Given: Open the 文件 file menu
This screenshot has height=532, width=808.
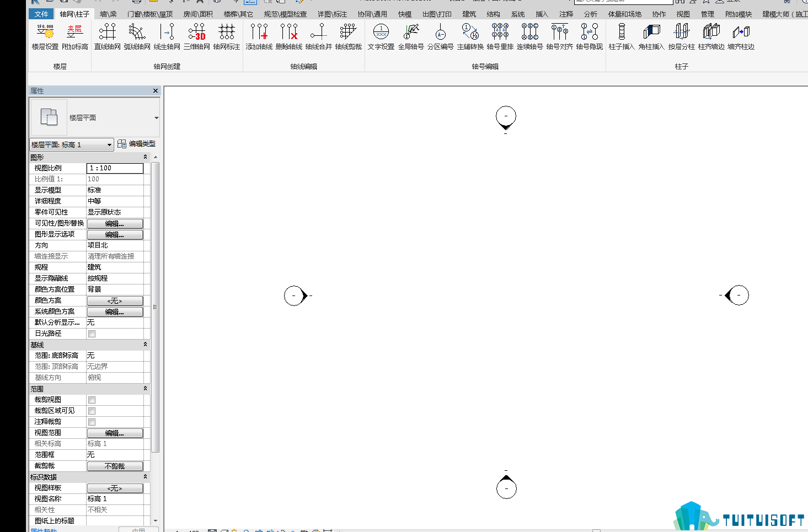Looking at the screenshot, I should tap(41, 14).
